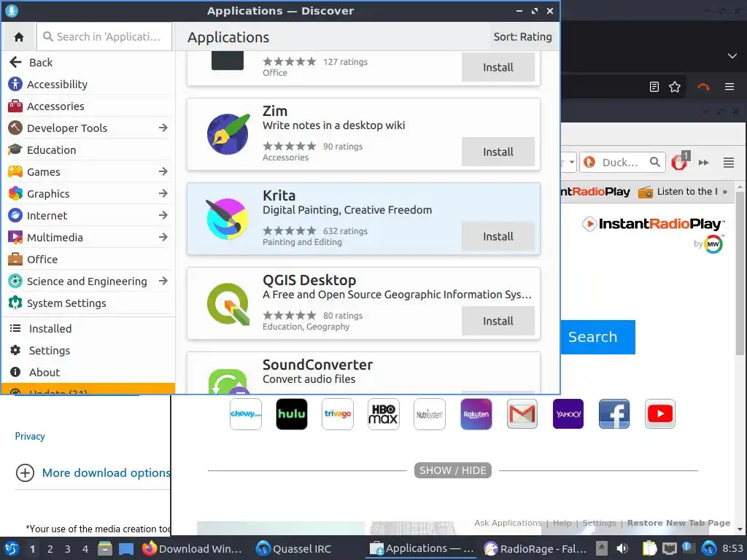747x560 pixels.
Task: Switch to Download Win... Firefox taskbar window
Action: [x=193, y=549]
